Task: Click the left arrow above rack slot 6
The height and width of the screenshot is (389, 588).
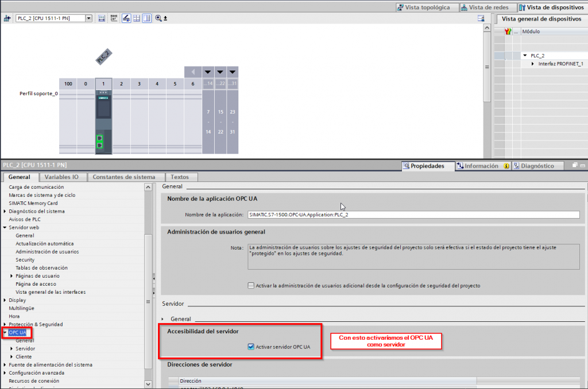Action: coord(193,72)
